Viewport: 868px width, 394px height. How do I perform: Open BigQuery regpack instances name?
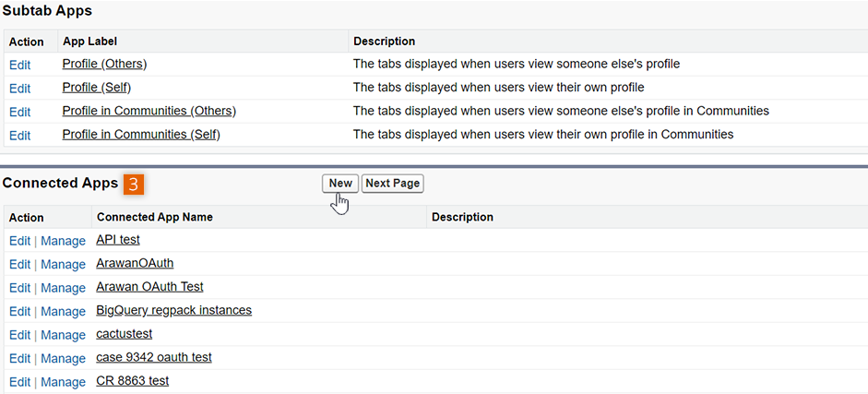pos(173,310)
